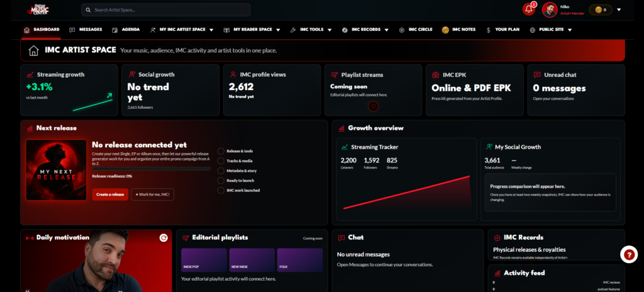Open Physical releases & royalties
This screenshot has width=644, height=292.
pos(530,250)
